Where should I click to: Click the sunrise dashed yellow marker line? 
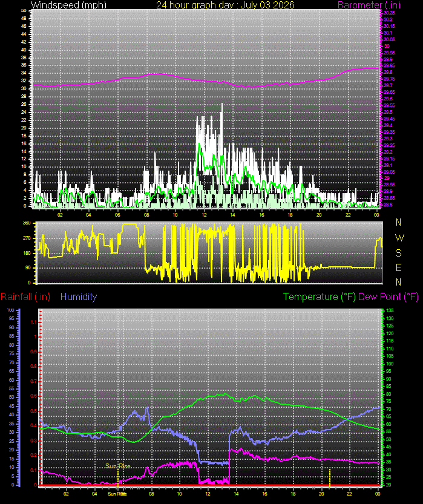coord(118,477)
